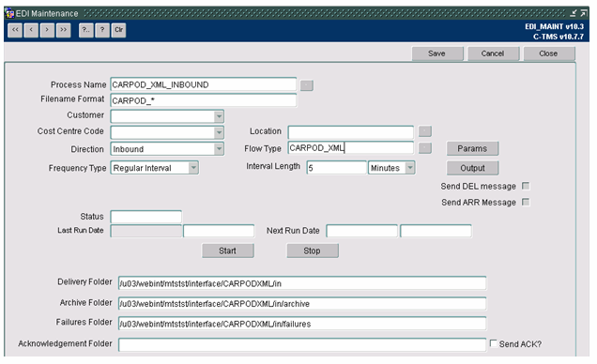Go to next record with > button
This screenshot has width=597, height=364.
tap(47, 30)
